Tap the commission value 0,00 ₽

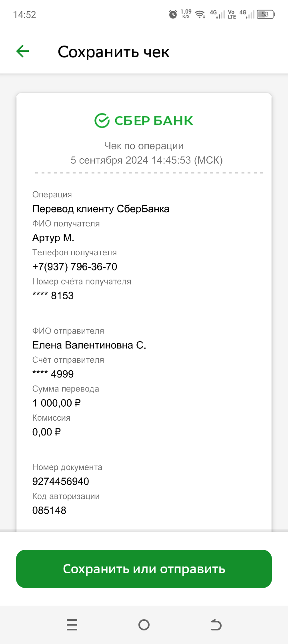tap(46, 432)
